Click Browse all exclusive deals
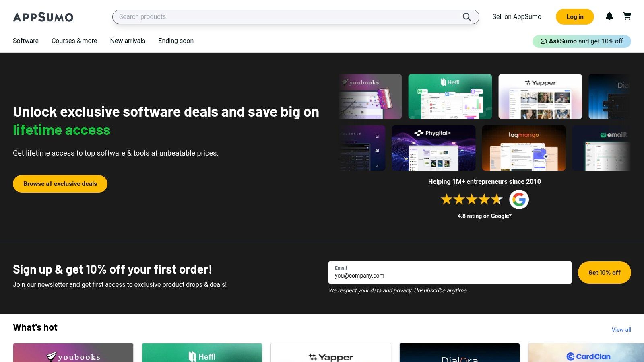644x362 pixels. [60, 183]
